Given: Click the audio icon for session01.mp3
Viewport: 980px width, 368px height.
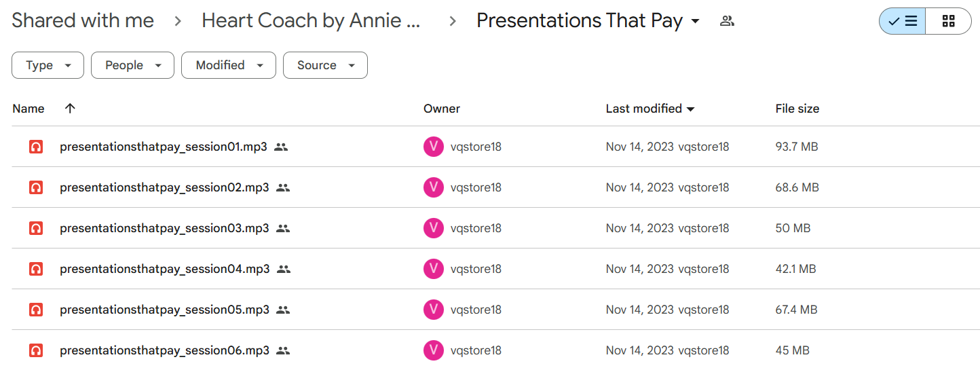Looking at the screenshot, I should click(x=36, y=147).
